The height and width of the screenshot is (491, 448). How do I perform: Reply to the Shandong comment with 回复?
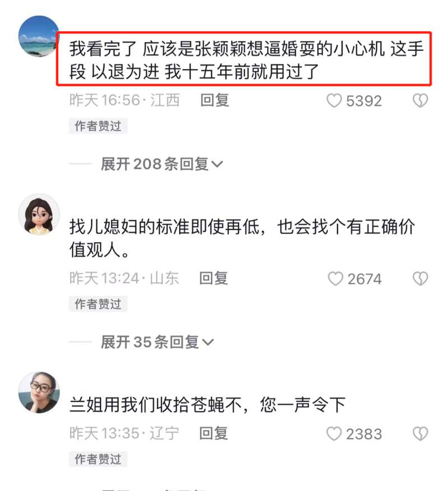[214, 278]
